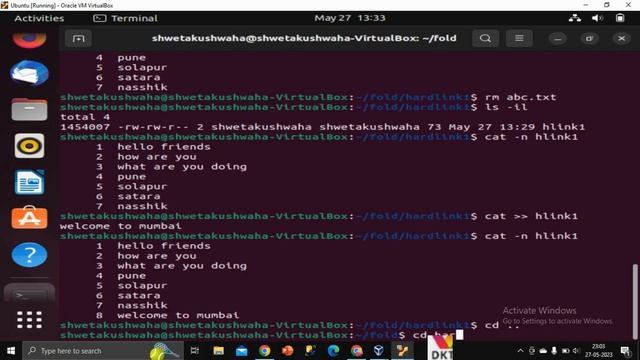Viewport: 640px width, 360px height.
Task: Click the Windows tray speaker icon
Action: 576,351
